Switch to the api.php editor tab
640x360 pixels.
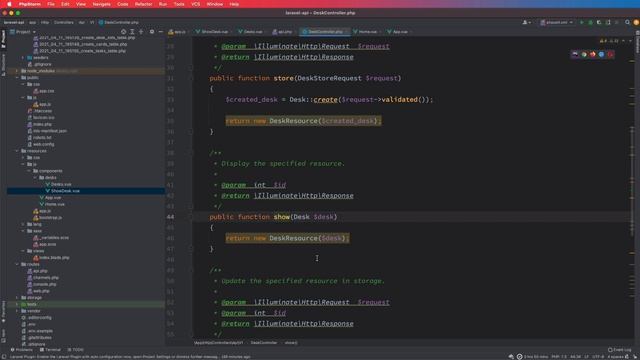(x=283, y=31)
